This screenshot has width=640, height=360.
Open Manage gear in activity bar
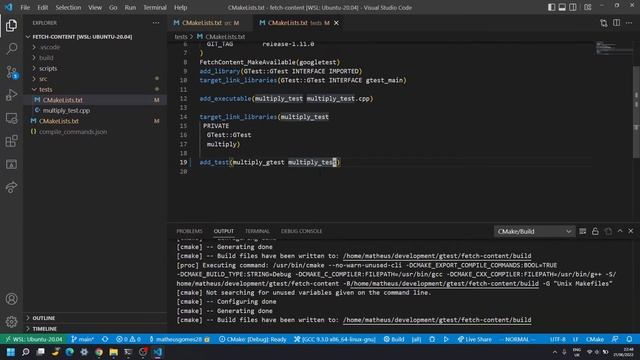coord(11,322)
